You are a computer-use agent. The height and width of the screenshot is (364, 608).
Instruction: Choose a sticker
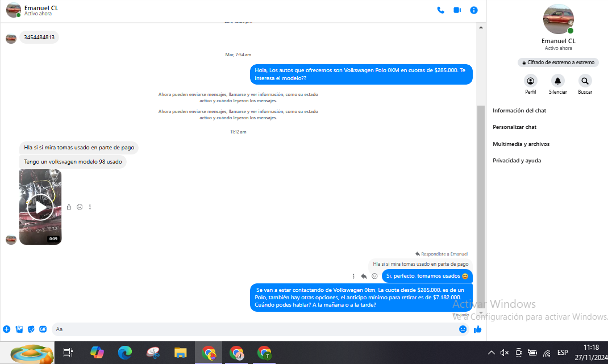pos(31,329)
